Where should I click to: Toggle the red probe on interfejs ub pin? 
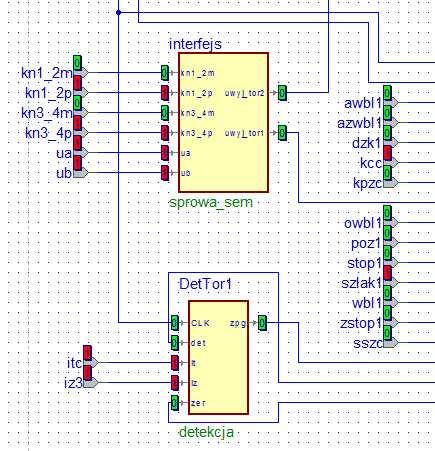(165, 173)
